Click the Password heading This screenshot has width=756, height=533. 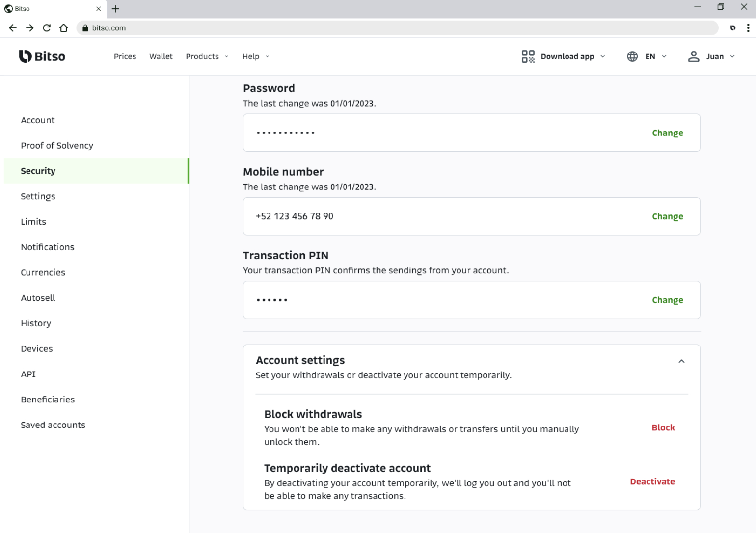269,88
